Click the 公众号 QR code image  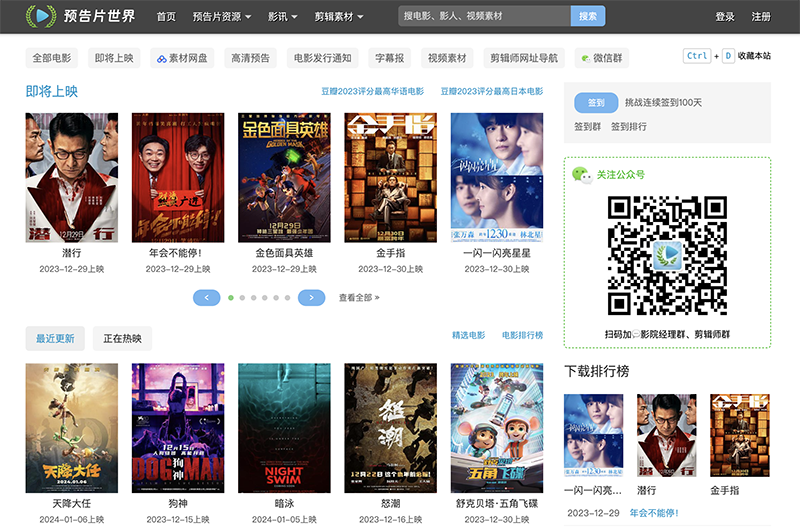click(667, 255)
